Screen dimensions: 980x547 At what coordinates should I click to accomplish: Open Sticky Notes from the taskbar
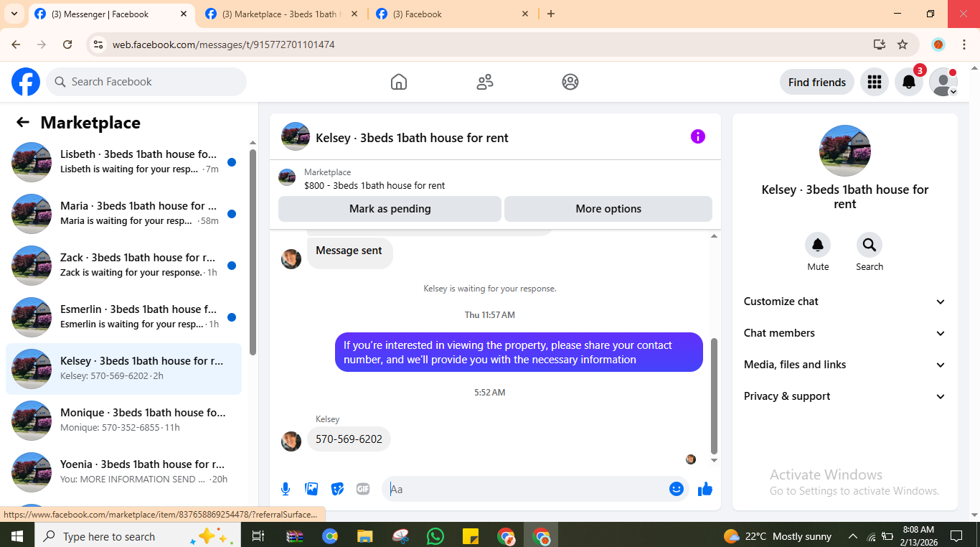(471, 536)
